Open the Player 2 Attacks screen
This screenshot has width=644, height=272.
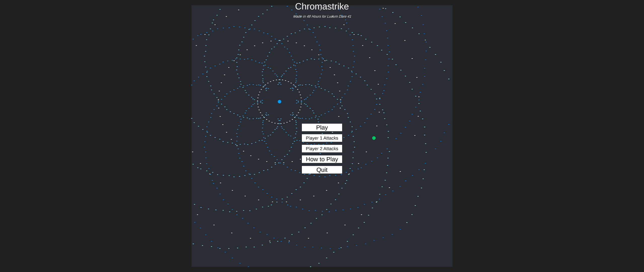(x=322, y=149)
